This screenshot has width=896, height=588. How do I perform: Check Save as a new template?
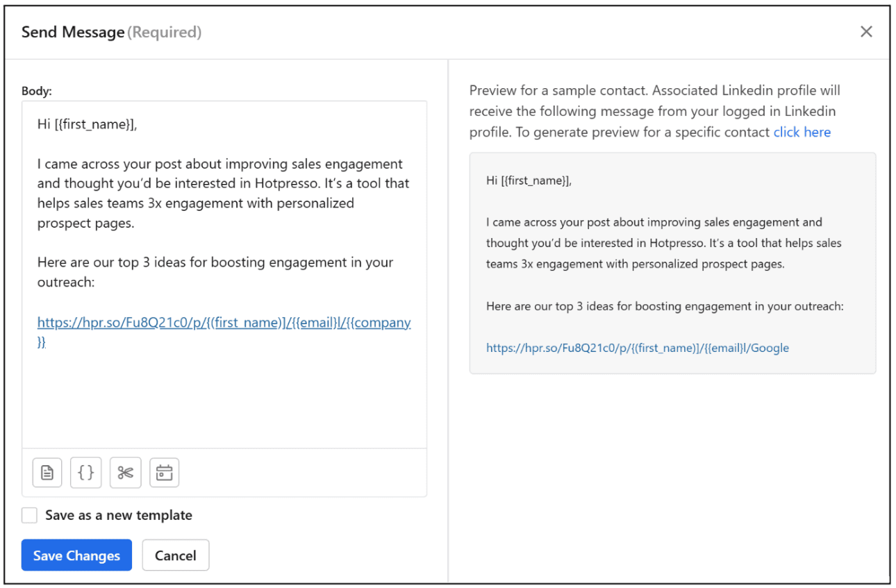(x=29, y=515)
